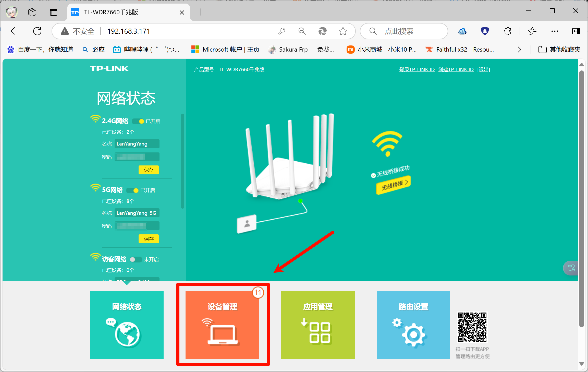
Task: Open the 路由设置 router settings tile
Action: point(413,325)
